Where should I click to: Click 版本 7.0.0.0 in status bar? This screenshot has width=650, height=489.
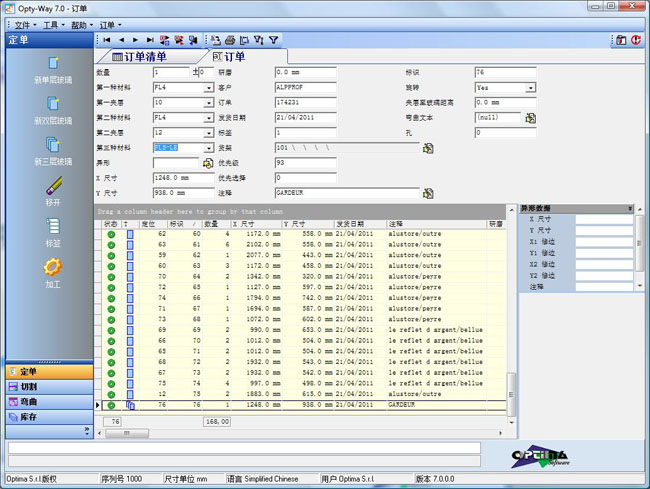tap(435, 479)
